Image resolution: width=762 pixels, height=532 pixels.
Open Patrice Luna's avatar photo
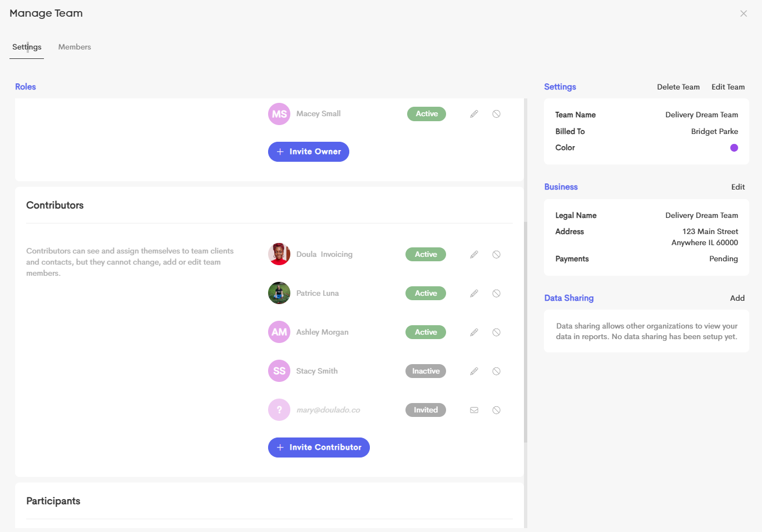pyautogui.click(x=279, y=293)
